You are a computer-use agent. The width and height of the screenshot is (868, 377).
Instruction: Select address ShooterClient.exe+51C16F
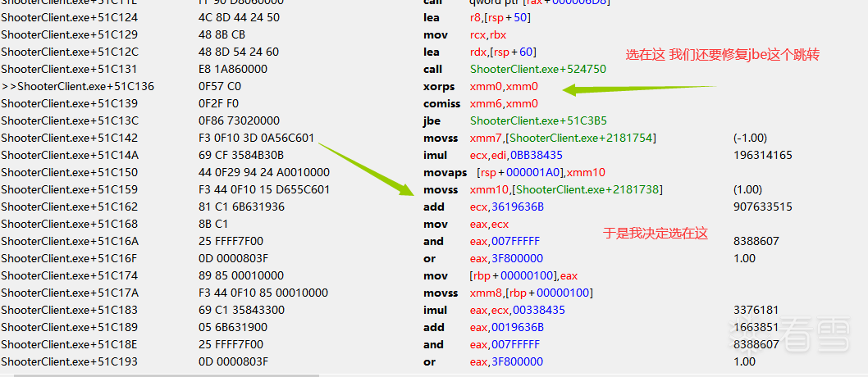point(69,258)
